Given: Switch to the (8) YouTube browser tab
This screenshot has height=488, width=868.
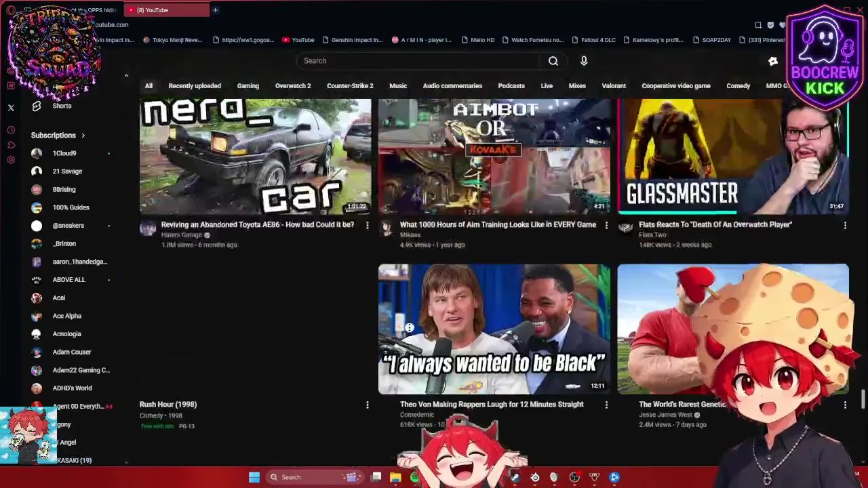Looking at the screenshot, I should tap(167, 10).
